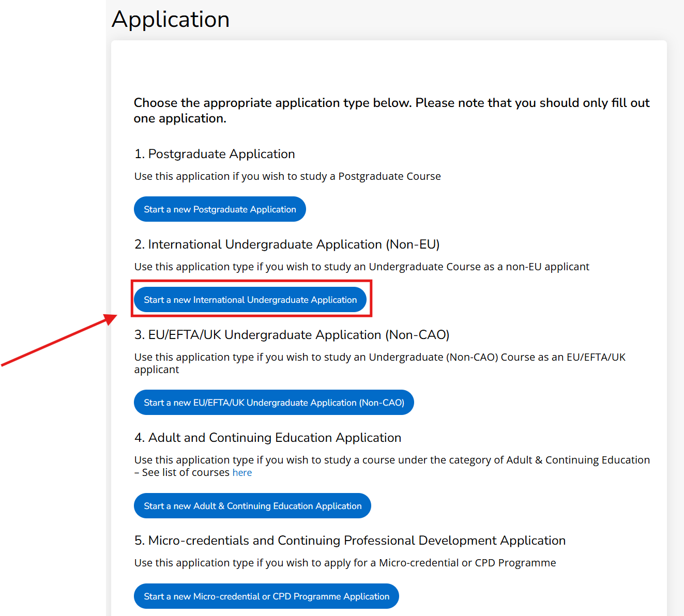
Task: Start a new Postgraduate Application
Action: click(x=220, y=209)
